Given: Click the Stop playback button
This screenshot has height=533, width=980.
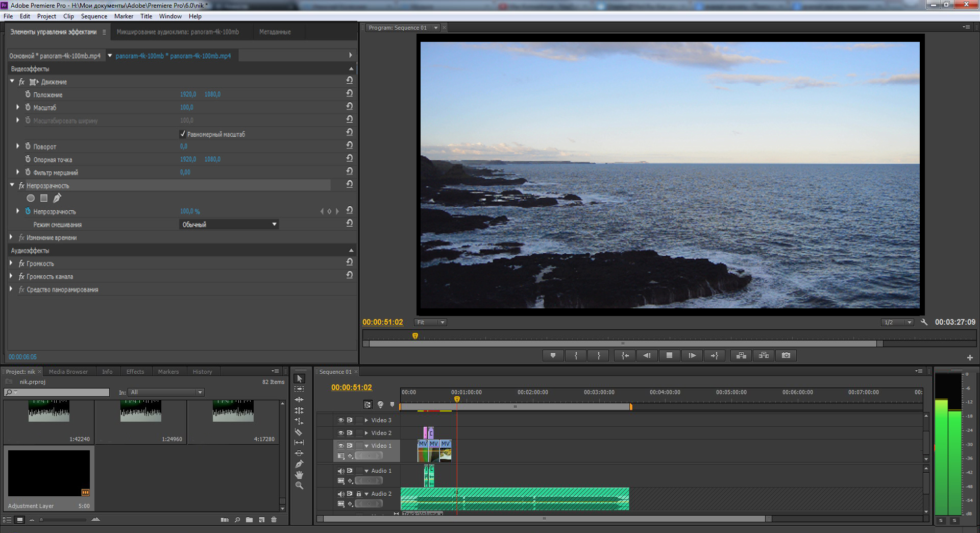Looking at the screenshot, I should click(669, 355).
